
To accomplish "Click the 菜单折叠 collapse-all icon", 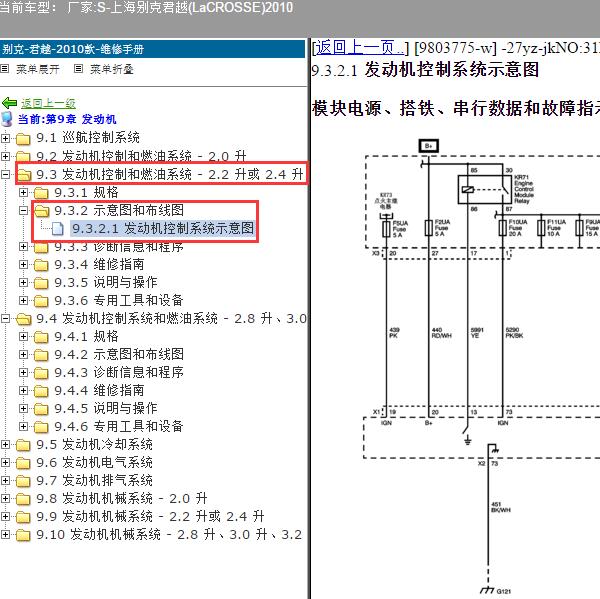I will tap(78, 69).
